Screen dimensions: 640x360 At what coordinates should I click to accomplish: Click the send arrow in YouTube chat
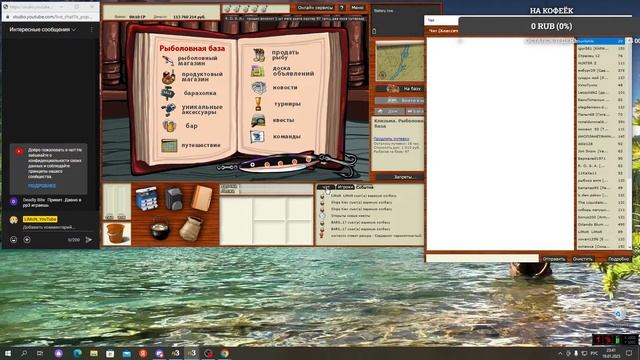tap(89, 240)
